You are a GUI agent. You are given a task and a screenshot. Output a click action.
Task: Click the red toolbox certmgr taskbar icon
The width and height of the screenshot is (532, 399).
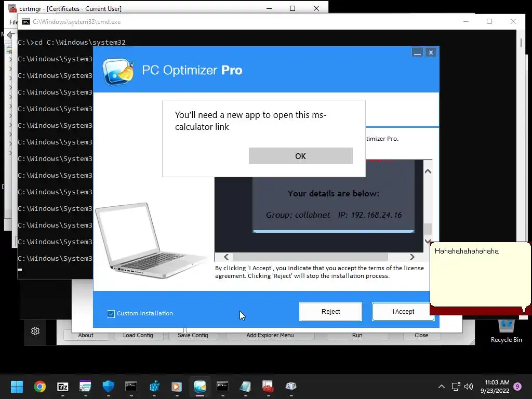(x=268, y=387)
